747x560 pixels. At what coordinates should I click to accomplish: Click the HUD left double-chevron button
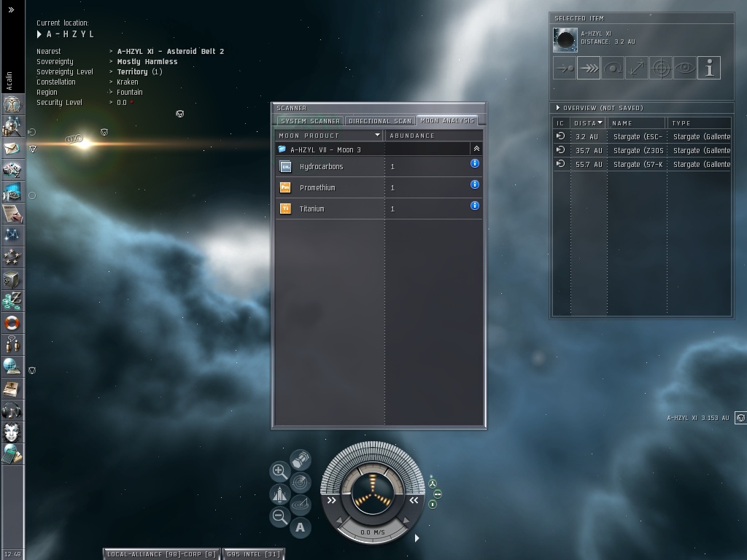pyautogui.click(x=332, y=500)
